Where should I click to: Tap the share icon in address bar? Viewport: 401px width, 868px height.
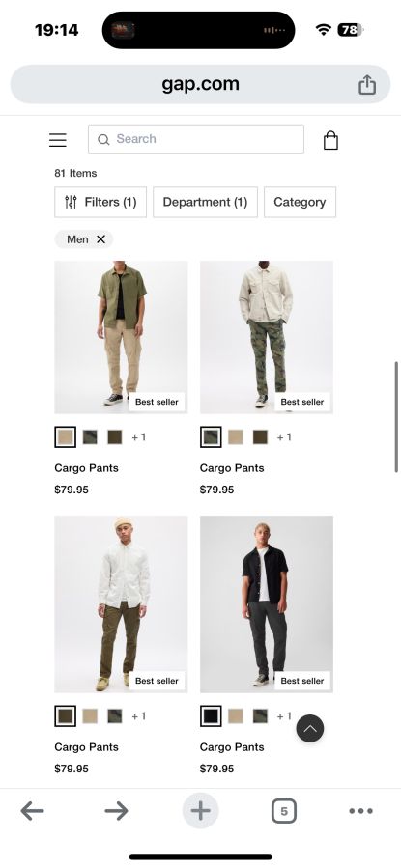click(366, 85)
